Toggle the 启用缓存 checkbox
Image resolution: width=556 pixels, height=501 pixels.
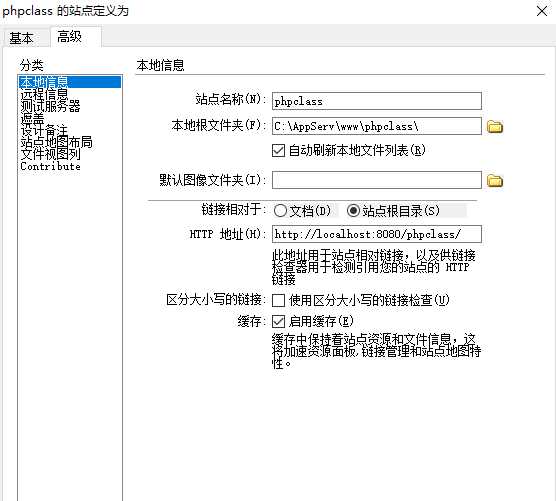point(278,322)
